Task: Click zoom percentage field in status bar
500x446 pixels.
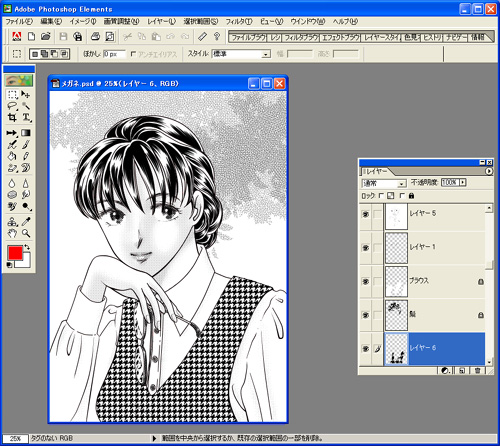Action: pyautogui.click(x=15, y=438)
